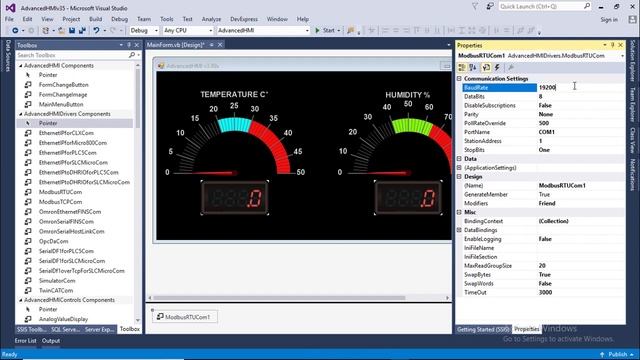Select SimulatorCom in the Toolbox
Viewport: 640px width, 360px height.
coord(57,281)
